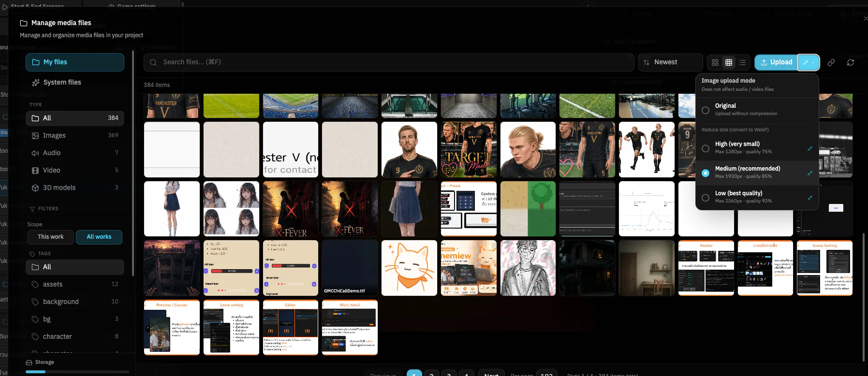The height and width of the screenshot is (376, 868).
Task: Click the refresh files icon
Action: (x=851, y=62)
